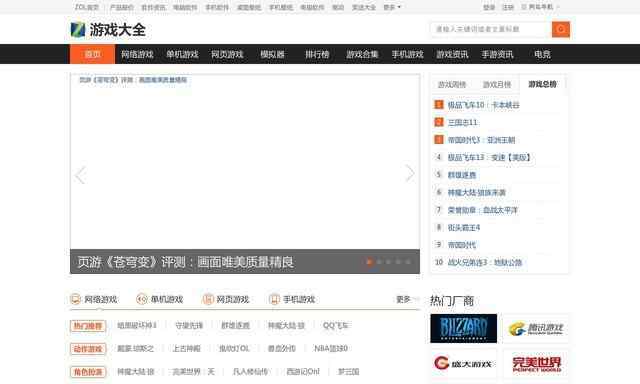
Task: Open 电竞 in the navigation bar
Action: click(542, 54)
